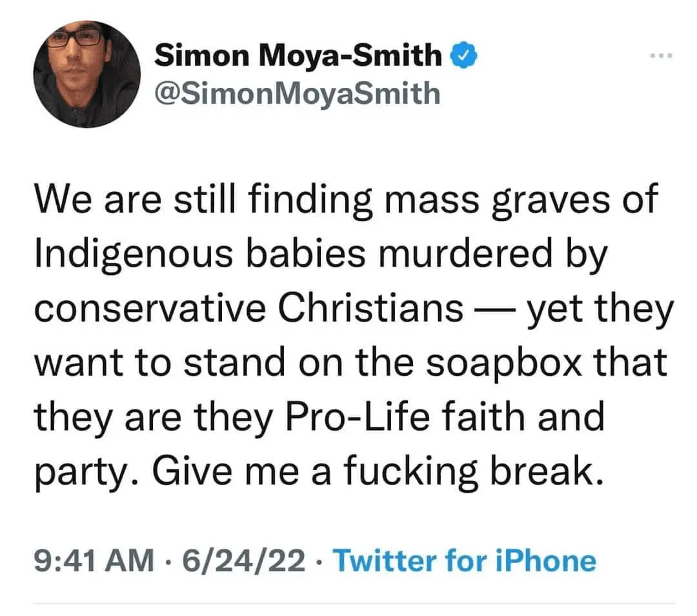The height and width of the screenshot is (616, 697).
Task: Open the three-dot more options menu
Action: pos(662,56)
